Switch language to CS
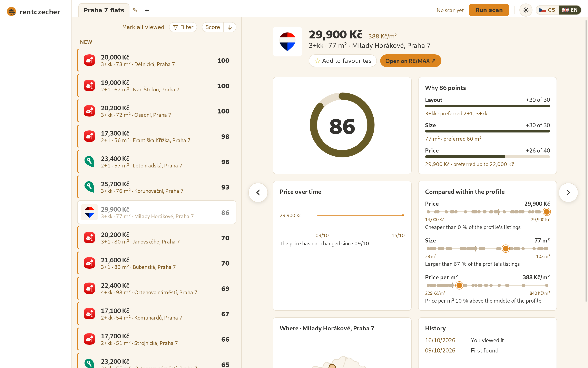Image resolution: width=588 pixels, height=368 pixels. tap(547, 10)
